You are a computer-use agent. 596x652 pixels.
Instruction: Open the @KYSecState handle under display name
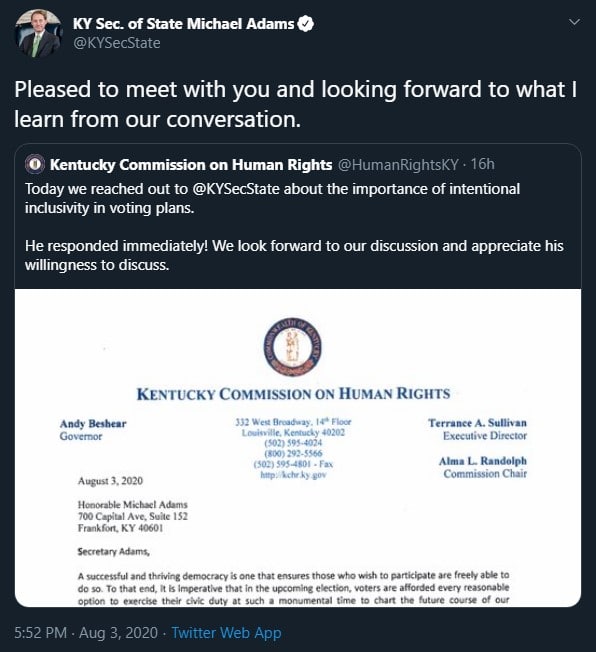[116, 43]
